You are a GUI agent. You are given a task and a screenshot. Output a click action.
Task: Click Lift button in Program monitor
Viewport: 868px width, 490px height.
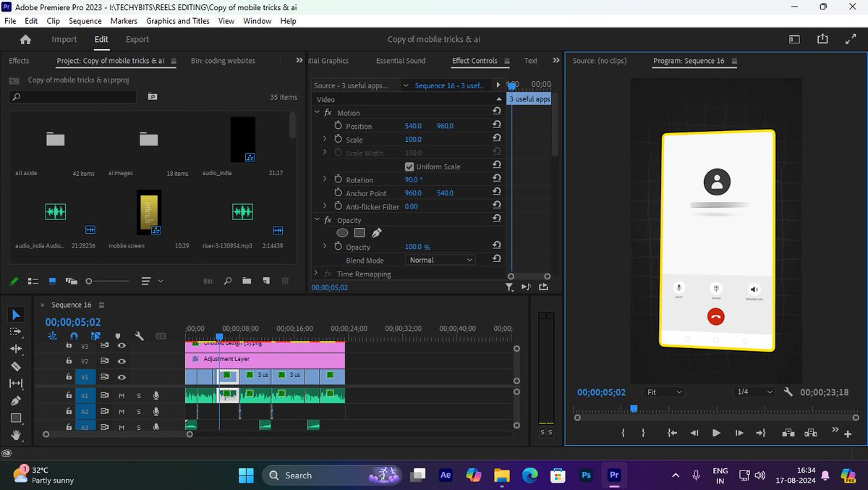pos(788,433)
